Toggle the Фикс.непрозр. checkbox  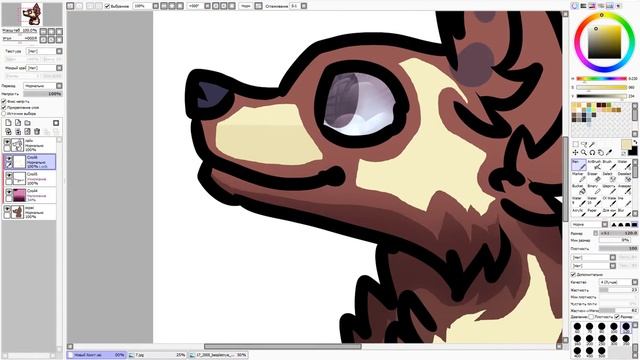click(x=4, y=101)
